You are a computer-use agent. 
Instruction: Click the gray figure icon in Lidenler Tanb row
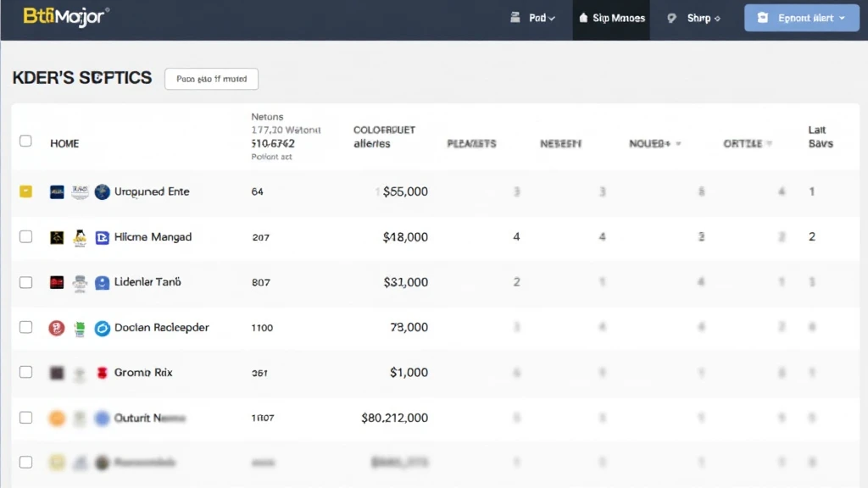pos(80,283)
